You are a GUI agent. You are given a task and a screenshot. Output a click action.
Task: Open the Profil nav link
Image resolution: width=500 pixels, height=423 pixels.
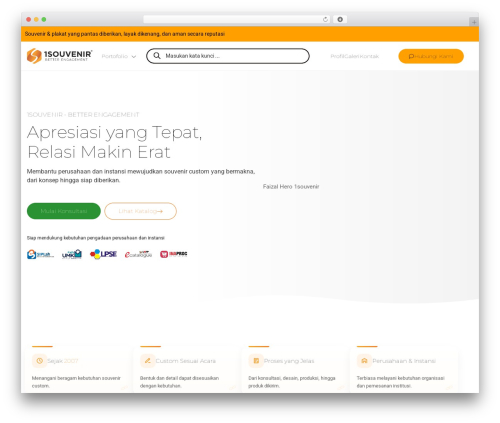(336, 56)
